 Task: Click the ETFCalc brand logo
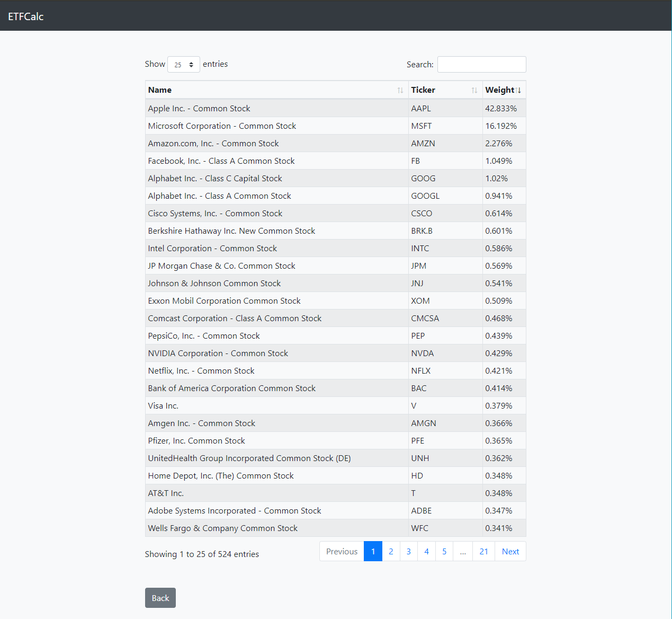pos(25,16)
